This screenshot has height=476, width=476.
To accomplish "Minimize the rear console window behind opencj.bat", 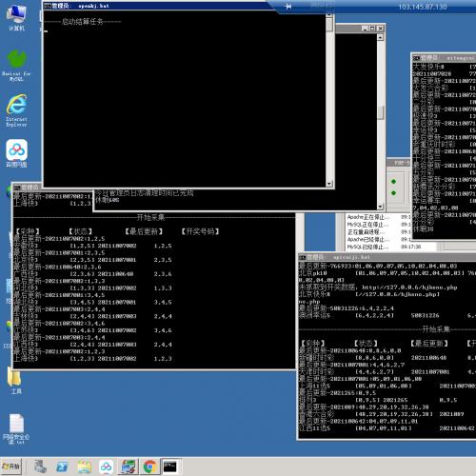I will (x=366, y=29).
